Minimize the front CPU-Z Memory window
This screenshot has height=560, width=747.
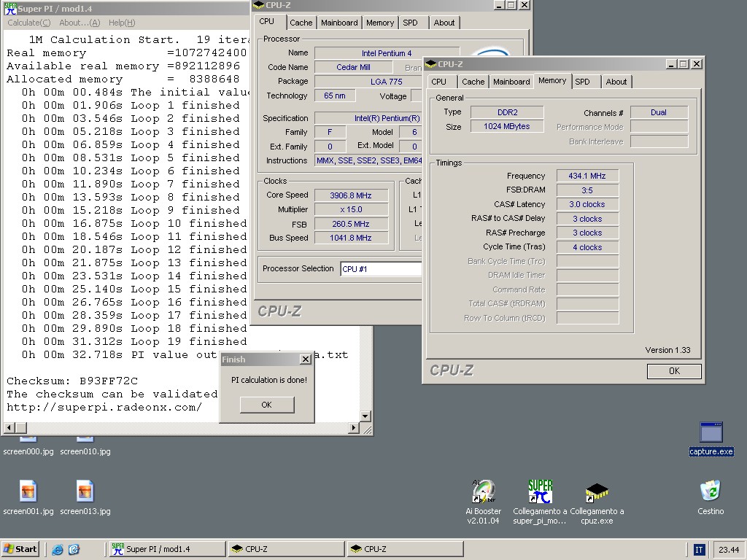(671, 64)
